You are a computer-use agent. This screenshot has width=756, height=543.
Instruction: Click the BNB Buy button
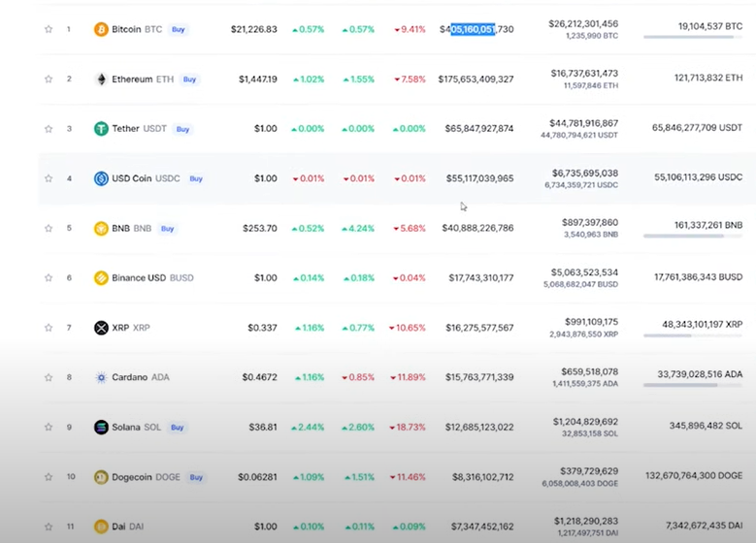[x=167, y=228]
